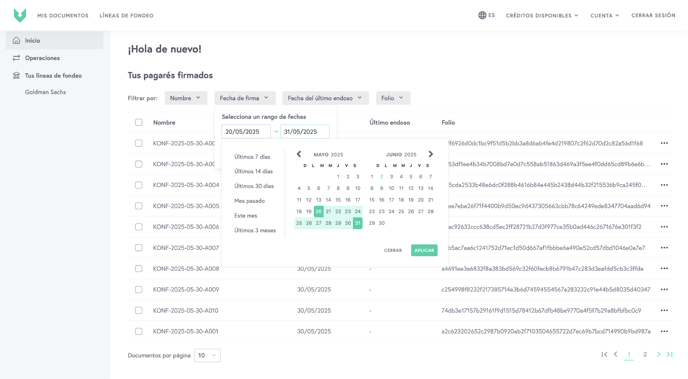
Task: Pick June 2 in the calendar
Action: point(381,177)
